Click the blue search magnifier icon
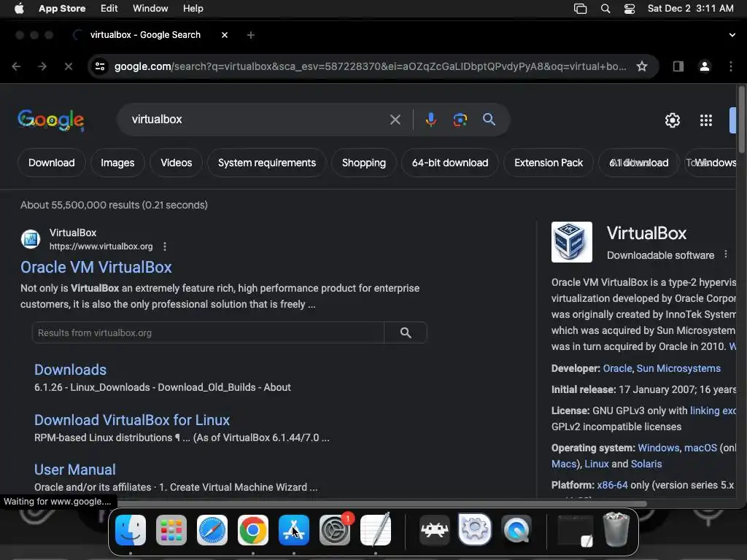Screen dimensions: 747x560 tap(489, 119)
